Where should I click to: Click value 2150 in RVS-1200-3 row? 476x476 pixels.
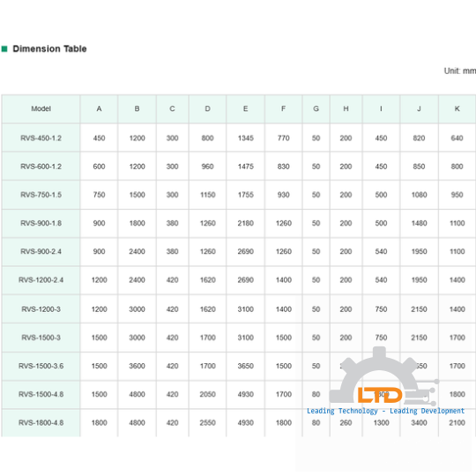pyautogui.click(x=419, y=309)
